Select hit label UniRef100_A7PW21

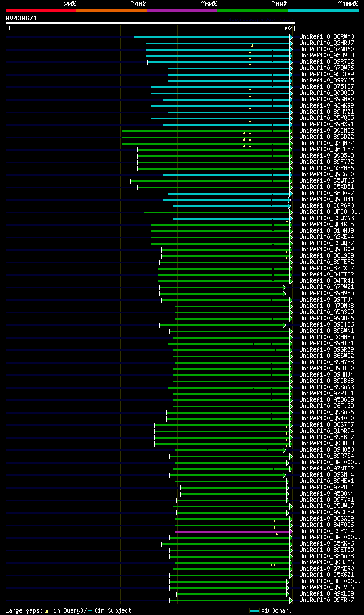pos(326,287)
